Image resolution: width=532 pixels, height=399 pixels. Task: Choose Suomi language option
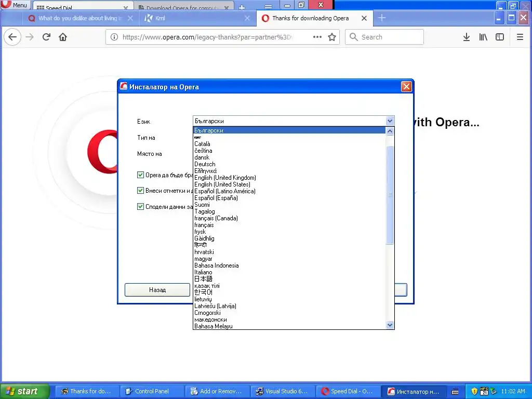tap(289, 205)
